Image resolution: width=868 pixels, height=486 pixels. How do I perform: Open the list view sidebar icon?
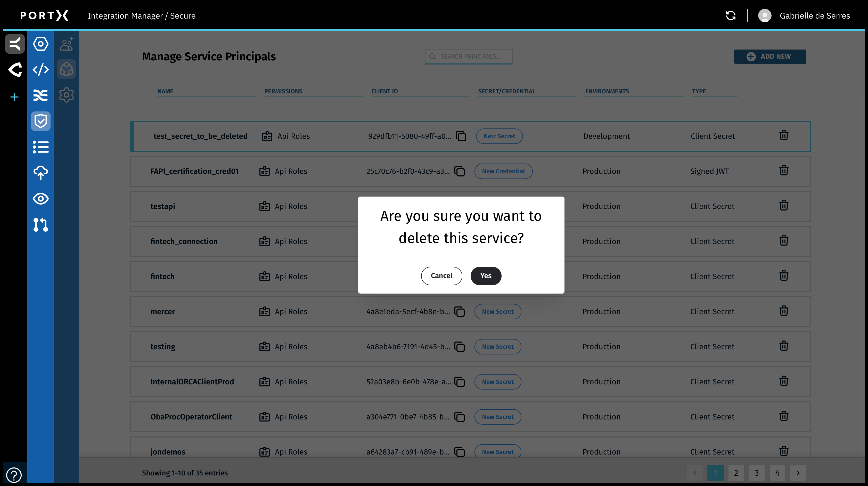click(40, 147)
